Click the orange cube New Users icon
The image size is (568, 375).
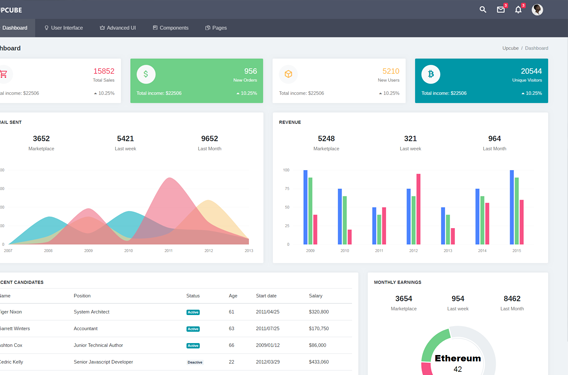click(x=288, y=74)
